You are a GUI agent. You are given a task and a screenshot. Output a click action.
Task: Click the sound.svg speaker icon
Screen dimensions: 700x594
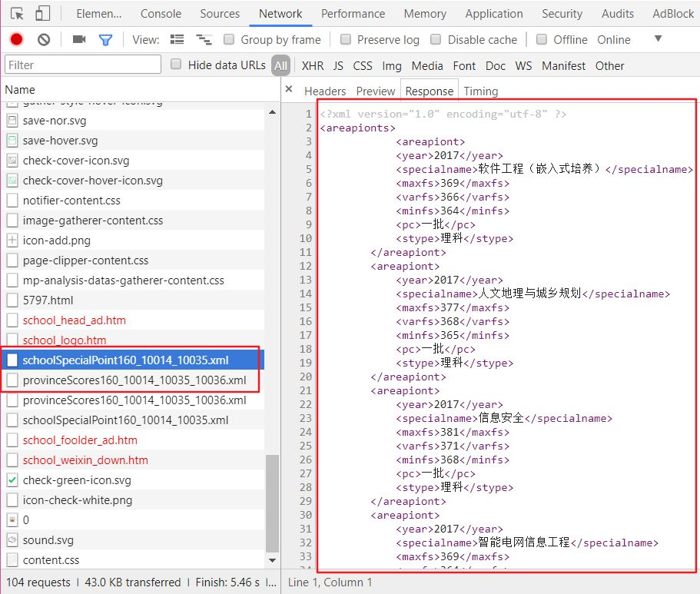12,540
